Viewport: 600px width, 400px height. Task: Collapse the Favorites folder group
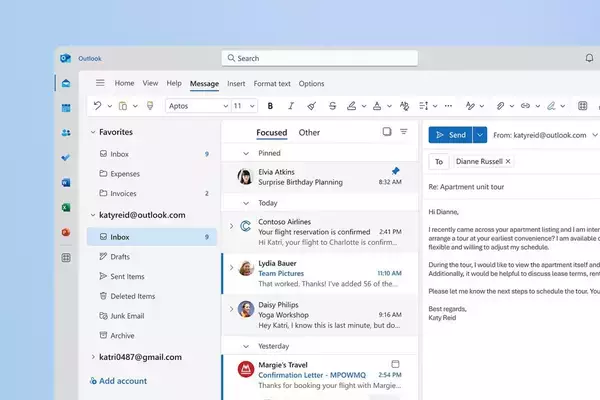93,132
